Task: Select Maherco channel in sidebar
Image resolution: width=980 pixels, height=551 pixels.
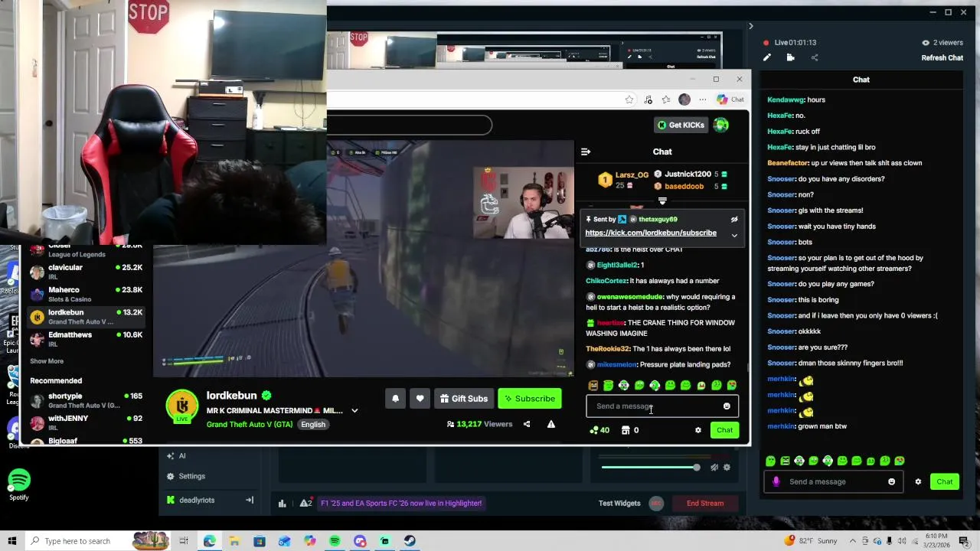Action: (x=86, y=294)
